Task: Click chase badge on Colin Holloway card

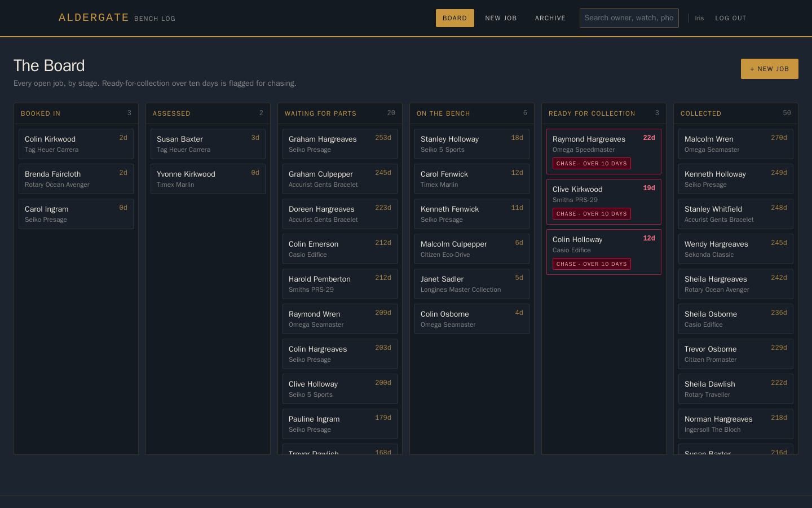Action: click(x=592, y=264)
